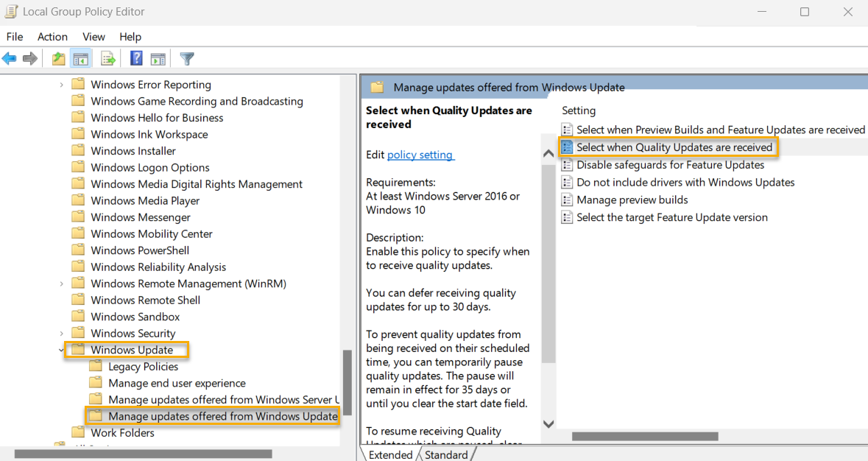Click the Show/Hide Action Pane icon
The height and width of the screenshot is (461, 868).
(158, 58)
